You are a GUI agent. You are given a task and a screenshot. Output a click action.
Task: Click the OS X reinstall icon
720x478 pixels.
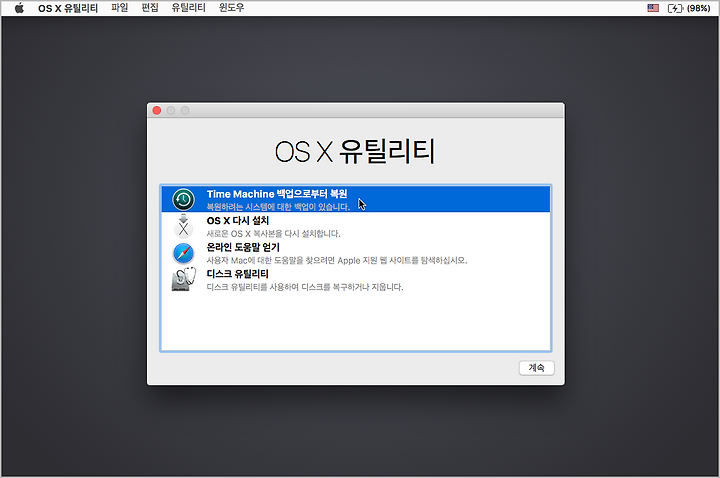tap(183, 226)
